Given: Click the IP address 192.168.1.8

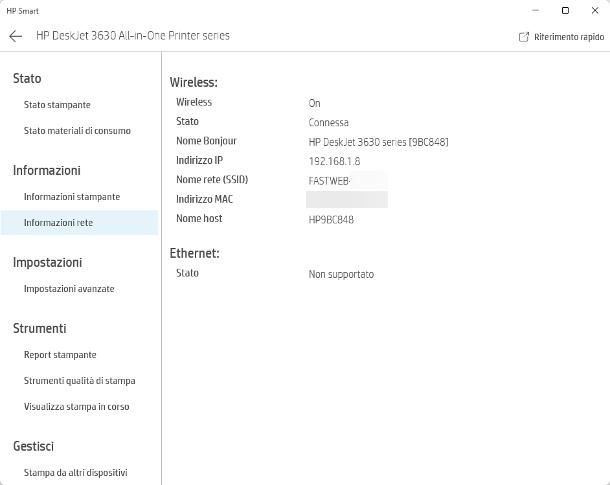Looking at the screenshot, I should point(334,161).
